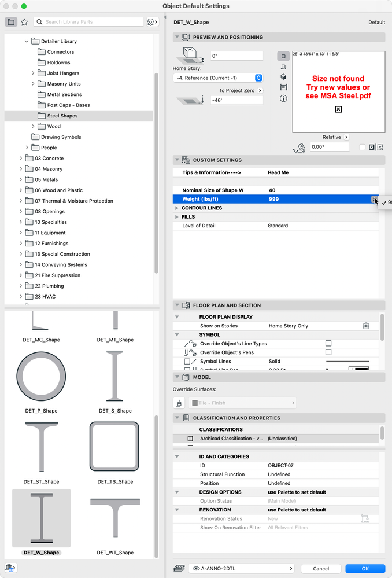Tick the Archicad Classification checkbox
This screenshot has height=578, width=392.
(190, 439)
